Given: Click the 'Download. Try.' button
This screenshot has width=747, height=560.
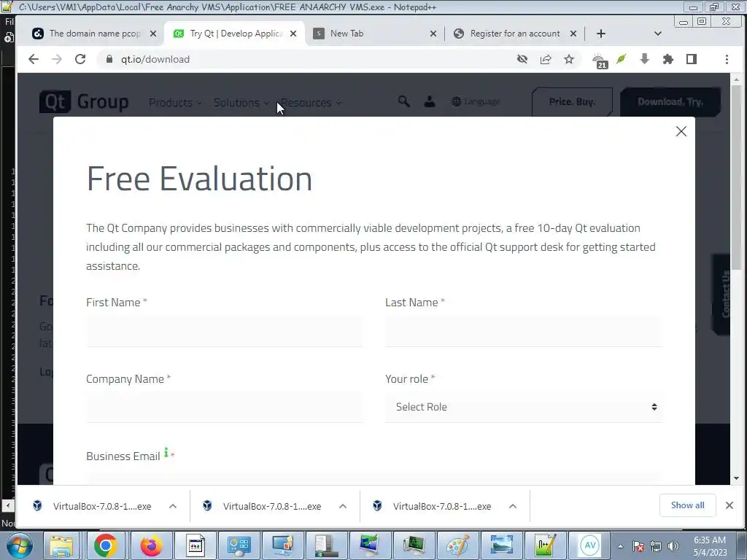Looking at the screenshot, I should point(670,101).
